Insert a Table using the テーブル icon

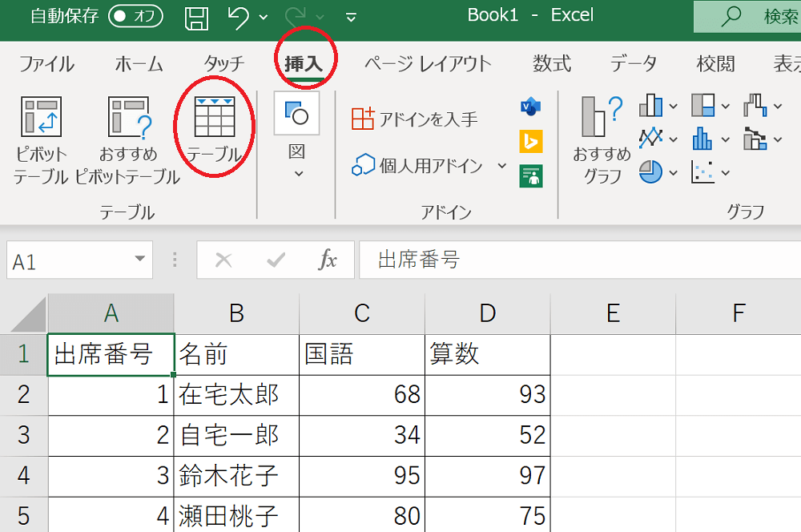[214, 128]
